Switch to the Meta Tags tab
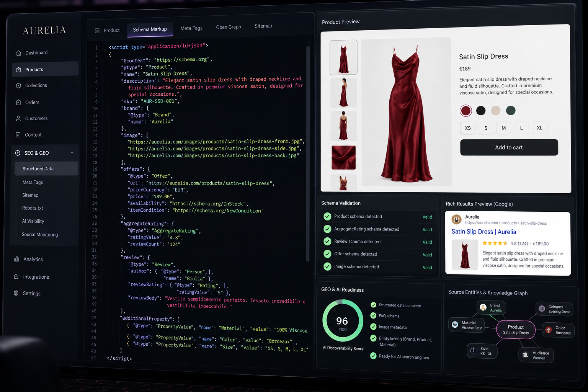The image size is (588, 392). pyautogui.click(x=191, y=28)
